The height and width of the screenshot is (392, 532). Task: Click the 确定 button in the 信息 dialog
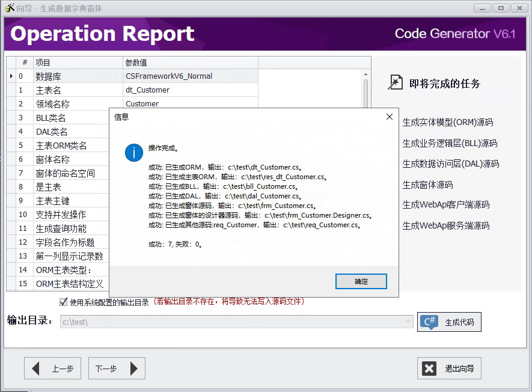(361, 281)
